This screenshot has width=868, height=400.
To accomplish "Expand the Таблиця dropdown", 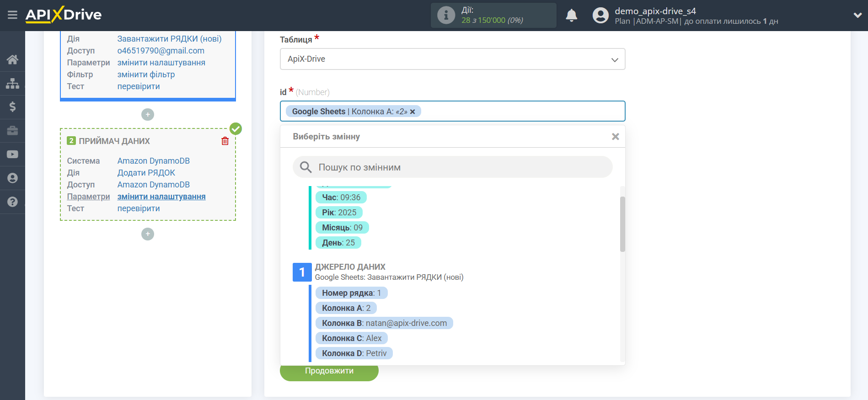I will click(x=452, y=59).
